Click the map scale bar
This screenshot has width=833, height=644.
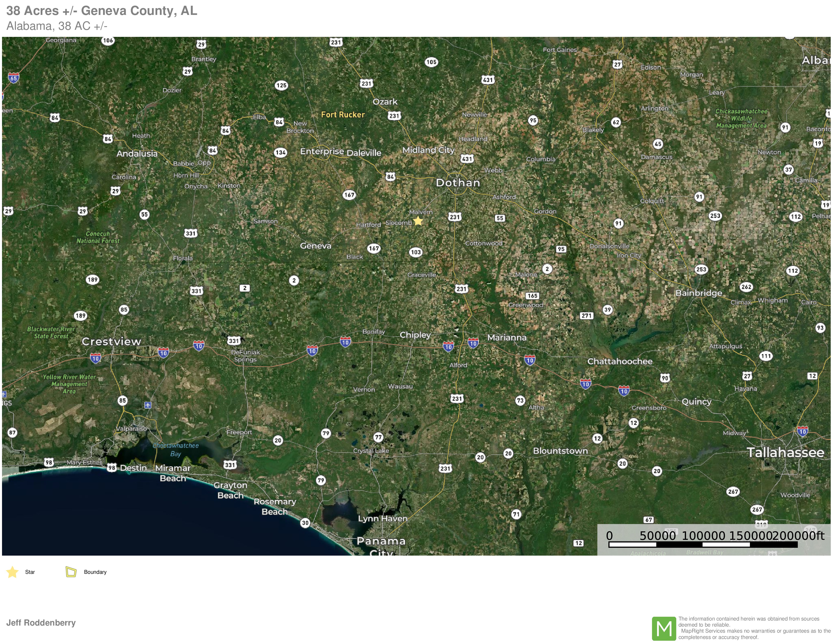(x=702, y=544)
